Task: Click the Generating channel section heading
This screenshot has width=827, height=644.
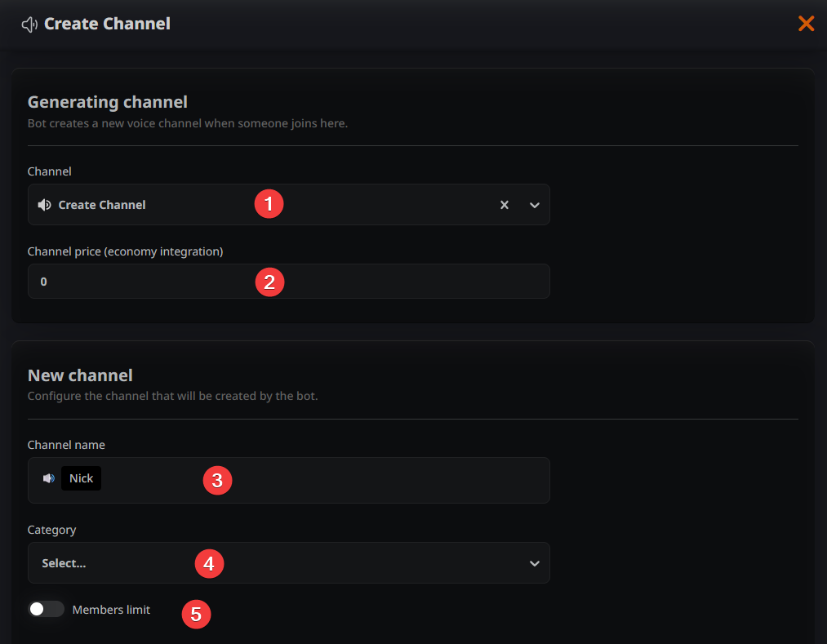Action: [x=108, y=102]
